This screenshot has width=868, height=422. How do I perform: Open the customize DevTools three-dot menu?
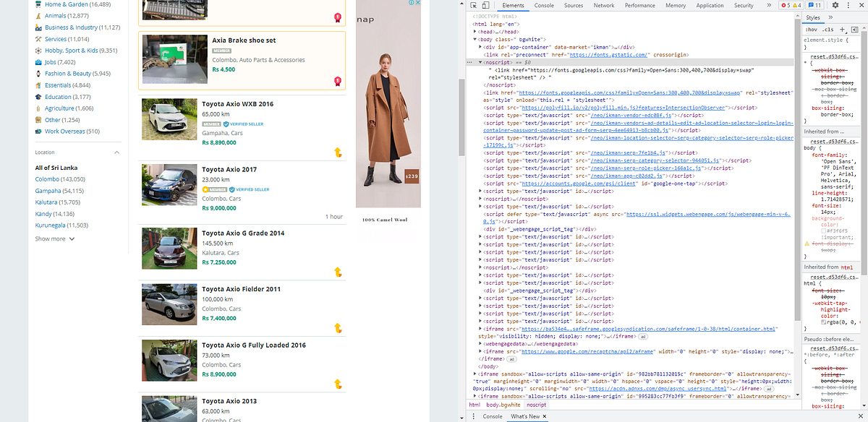(x=848, y=5)
